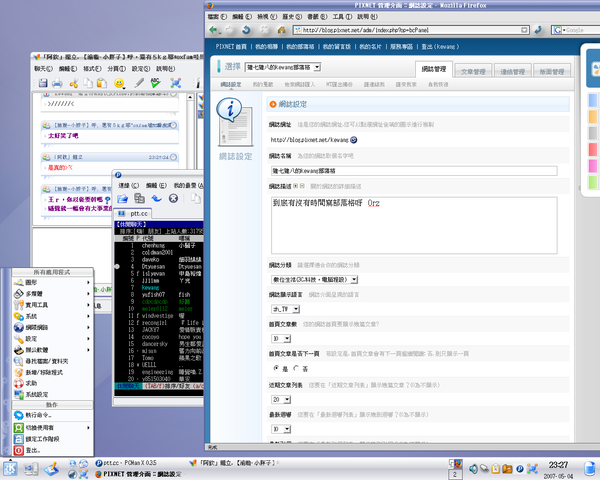Click the 我的相簿 link in top navigation
The width and height of the screenshot is (600, 480).
tap(266, 47)
